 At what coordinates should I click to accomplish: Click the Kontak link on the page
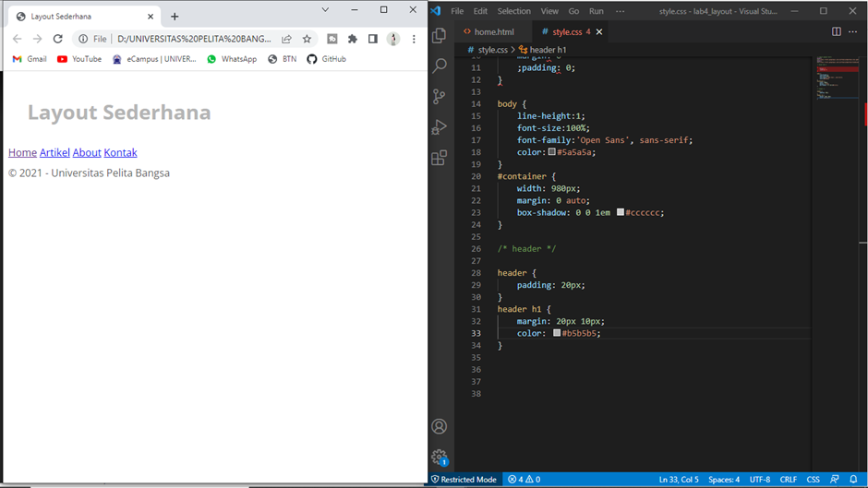click(121, 153)
